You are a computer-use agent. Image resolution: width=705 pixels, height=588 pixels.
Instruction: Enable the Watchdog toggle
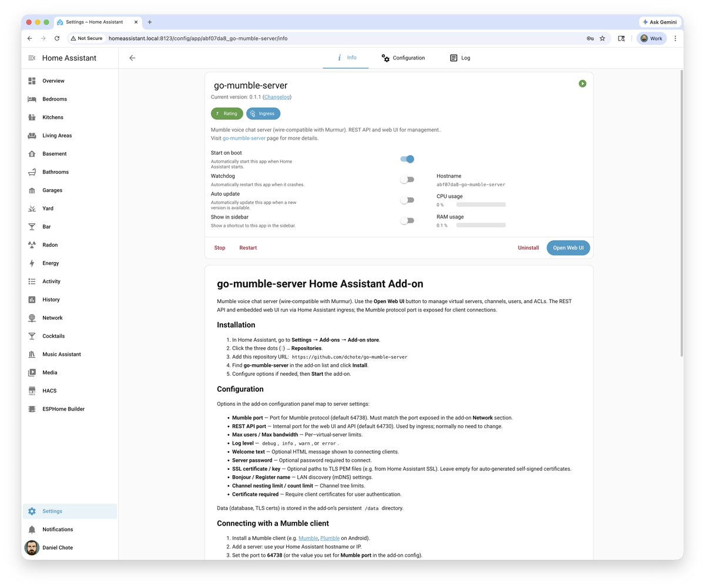click(x=407, y=179)
